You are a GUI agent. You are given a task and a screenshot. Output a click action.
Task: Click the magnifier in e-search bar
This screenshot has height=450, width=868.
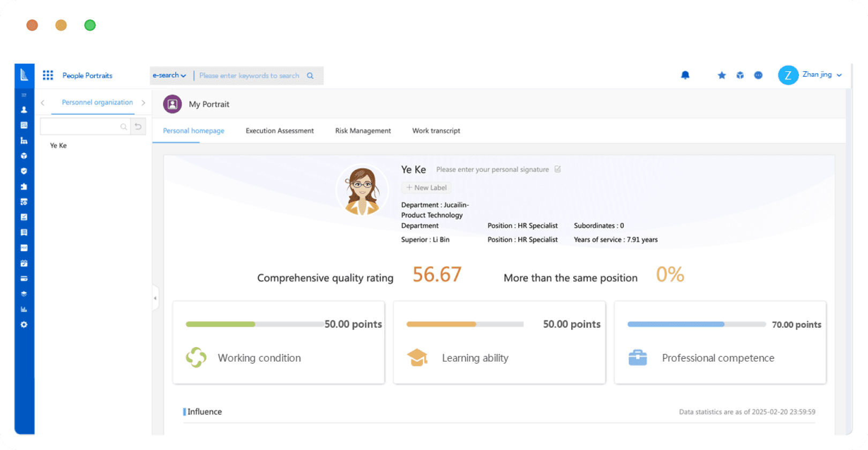point(310,76)
